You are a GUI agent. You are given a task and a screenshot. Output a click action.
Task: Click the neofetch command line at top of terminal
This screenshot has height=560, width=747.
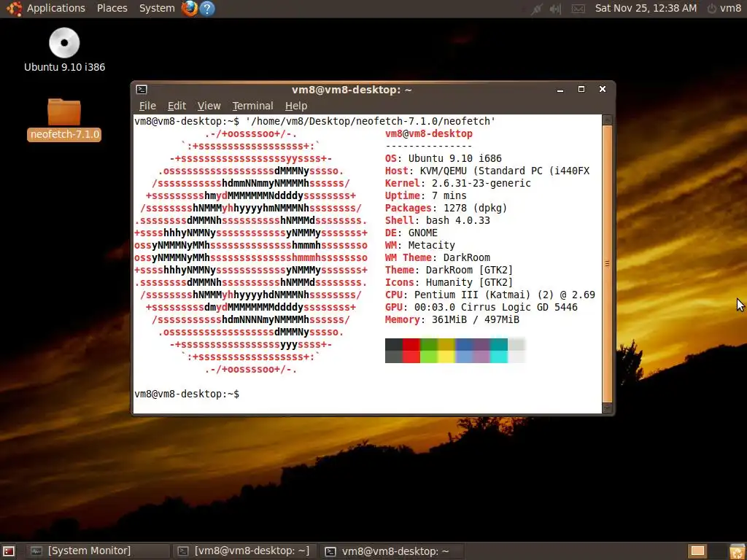[x=315, y=121]
